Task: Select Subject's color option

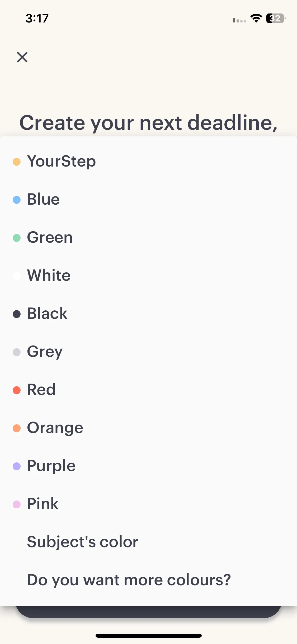Action: (148, 542)
